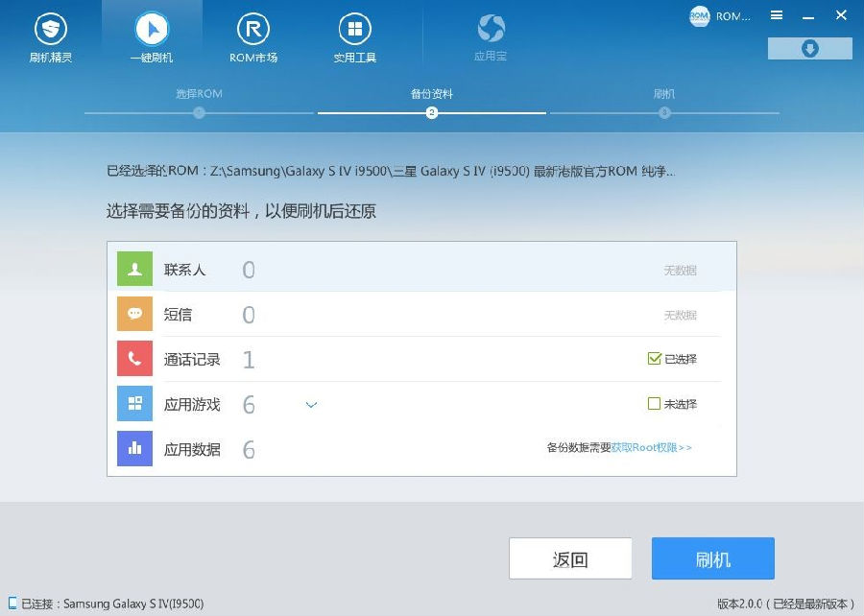The image size is (864, 616).
Task: Click the ROM account name text
Action: (733, 16)
